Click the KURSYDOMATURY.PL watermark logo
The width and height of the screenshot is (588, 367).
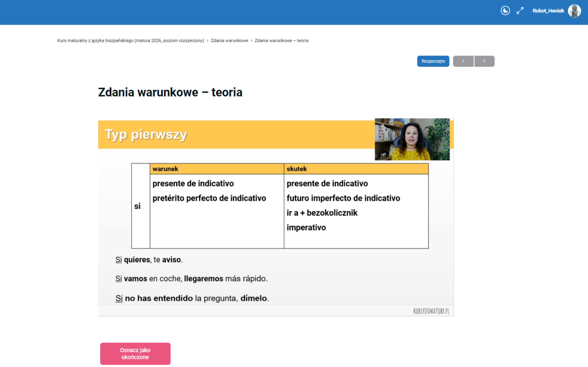431,311
